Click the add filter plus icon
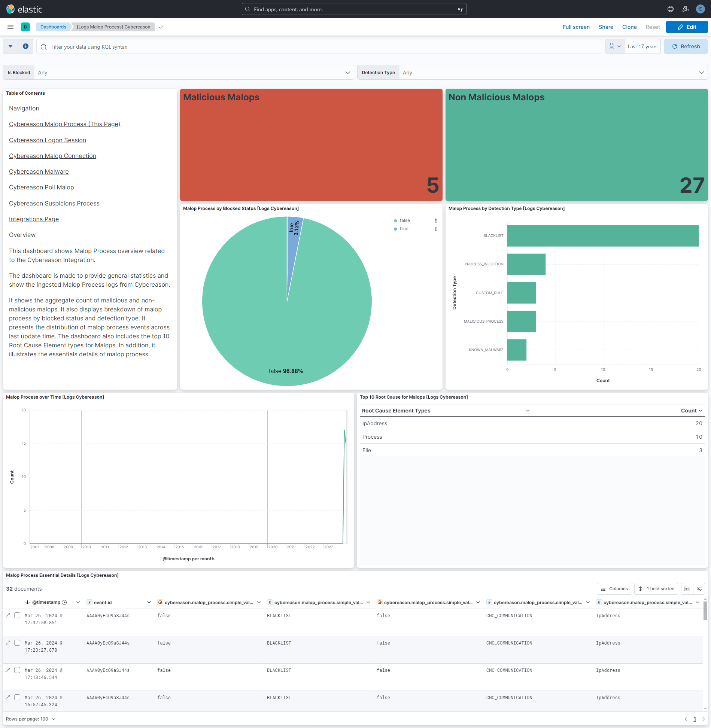711x728 pixels. click(x=25, y=46)
